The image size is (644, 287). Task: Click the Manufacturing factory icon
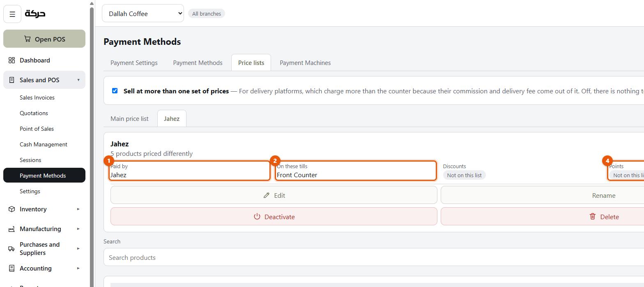pos(11,229)
